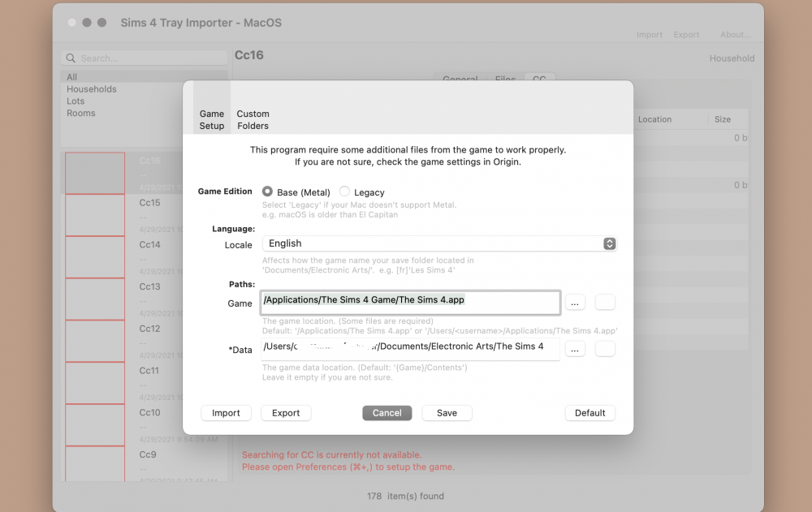This screenshot has width=812, height=512.
Task: Select the Cc10 item in the list
Action: pyautogui.click(x=145, y=424)
